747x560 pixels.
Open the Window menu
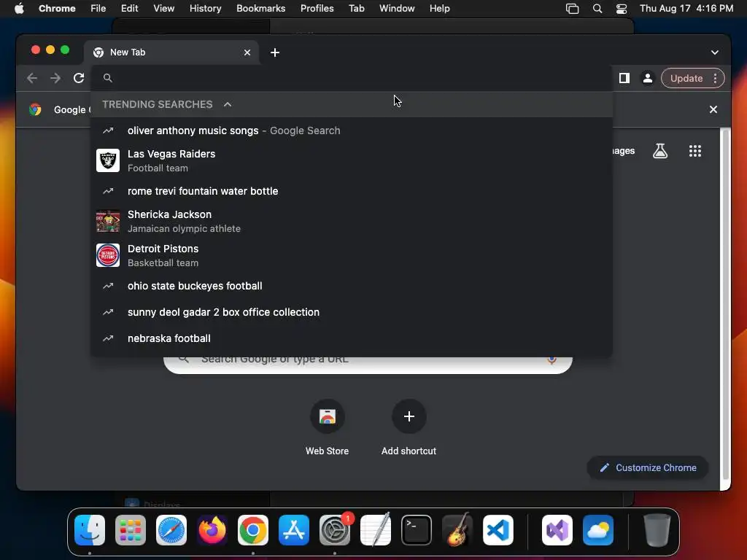[397, 9]
